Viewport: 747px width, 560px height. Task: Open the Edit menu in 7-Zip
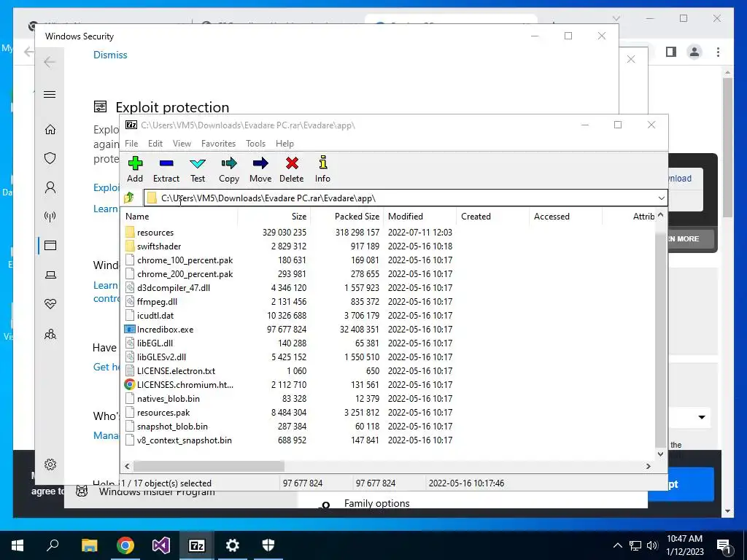point(155,144)
